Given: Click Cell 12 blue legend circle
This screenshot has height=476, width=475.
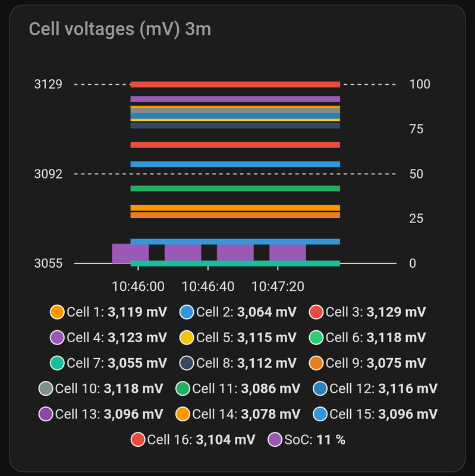Looking at the screenshot, I should 320,389.
